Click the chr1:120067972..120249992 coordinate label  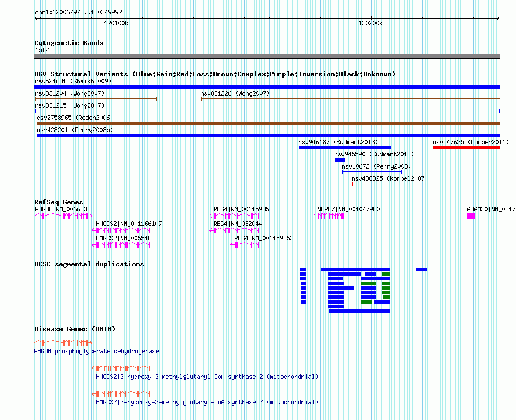pyautogui.click(x=78, y=13)
